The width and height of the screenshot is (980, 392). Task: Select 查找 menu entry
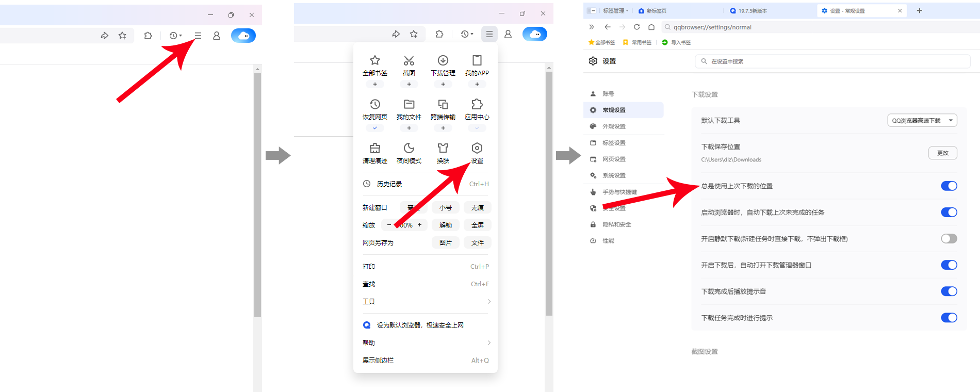click(x=426, y=284)
